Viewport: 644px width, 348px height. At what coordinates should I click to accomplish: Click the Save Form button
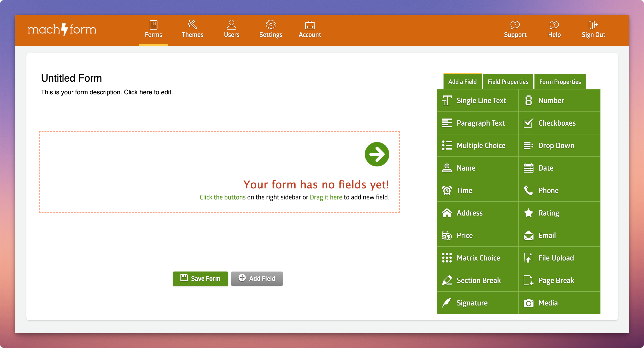[x=200, y=278]
